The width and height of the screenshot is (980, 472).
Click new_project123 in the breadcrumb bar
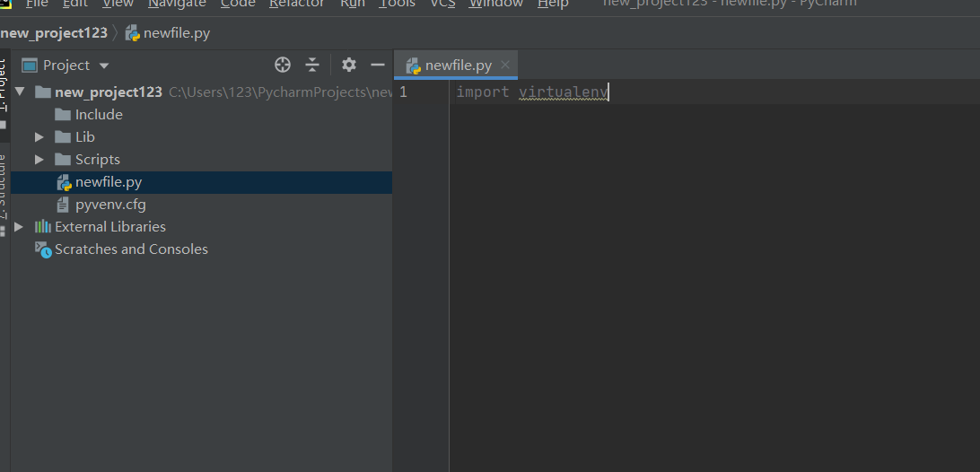54,33
